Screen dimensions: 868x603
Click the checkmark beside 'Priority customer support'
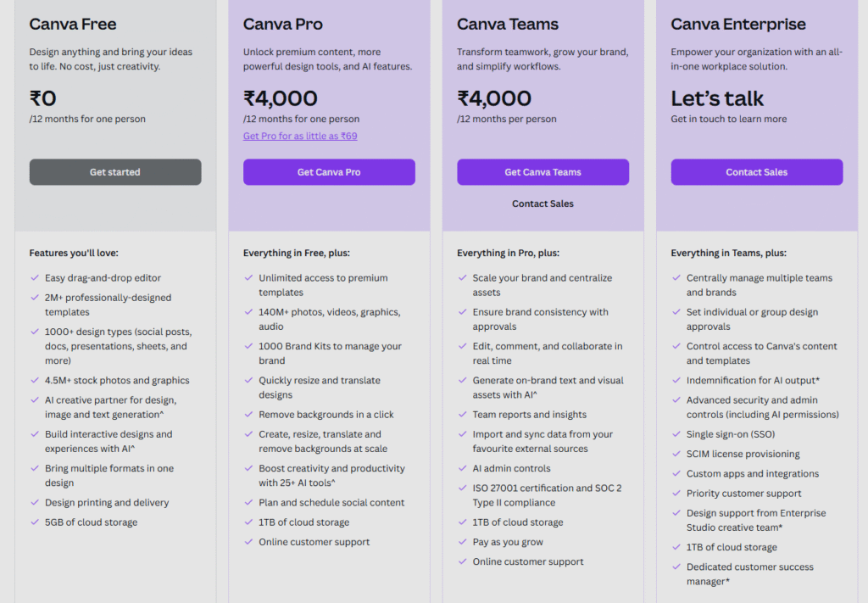click(676, 493)
